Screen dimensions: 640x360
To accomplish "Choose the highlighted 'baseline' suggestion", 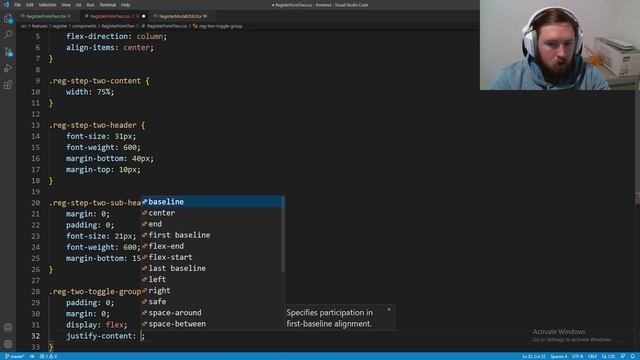I will tap(212, 202).
